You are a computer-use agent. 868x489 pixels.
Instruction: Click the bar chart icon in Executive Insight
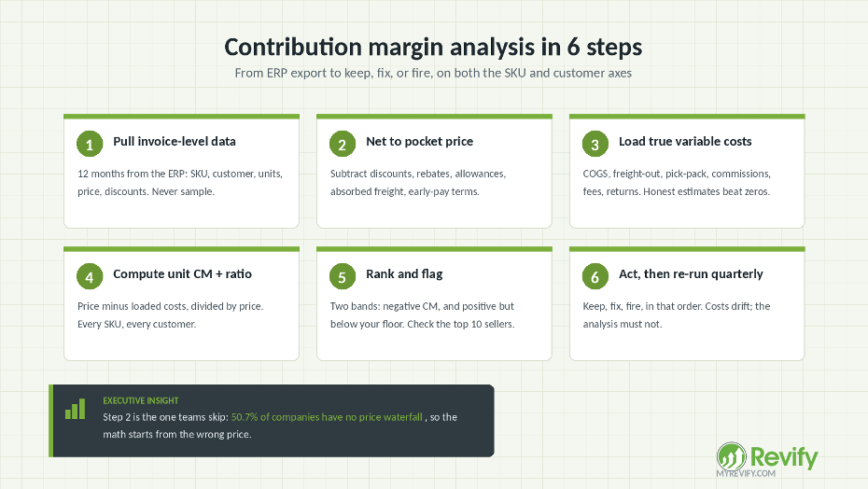(x=76, y=410)
